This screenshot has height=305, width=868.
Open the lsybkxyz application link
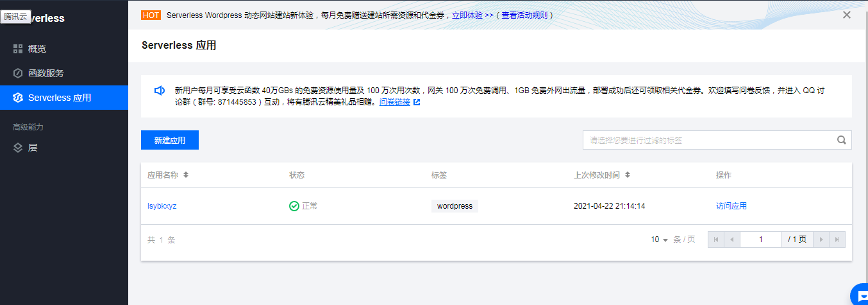[x=162, y=206]
